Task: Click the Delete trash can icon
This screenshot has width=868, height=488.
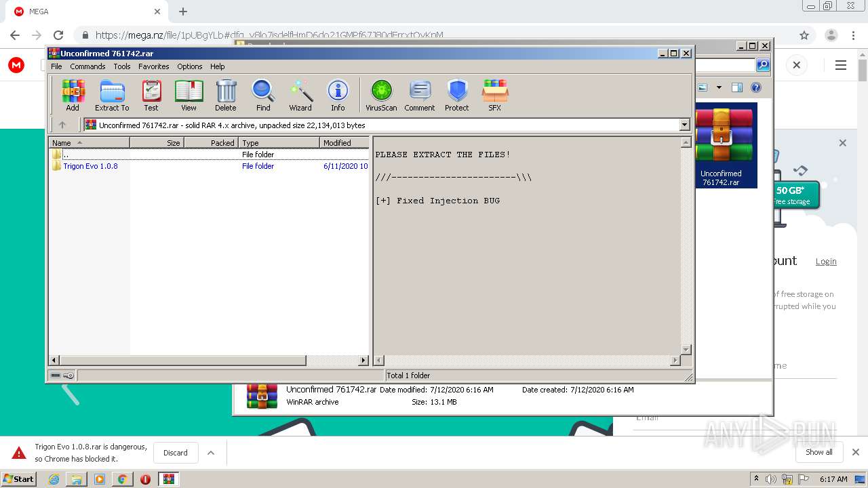Action: [226, 95]
